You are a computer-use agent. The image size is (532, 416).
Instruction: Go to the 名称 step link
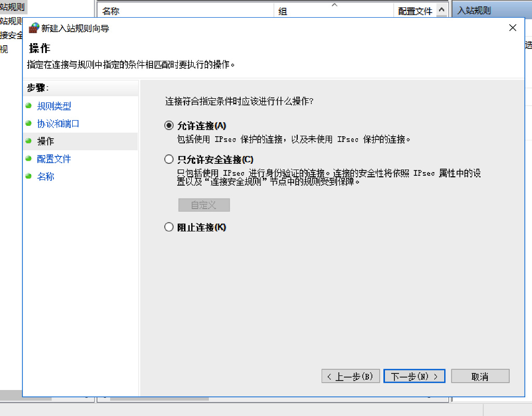click(x=46, y=177)
